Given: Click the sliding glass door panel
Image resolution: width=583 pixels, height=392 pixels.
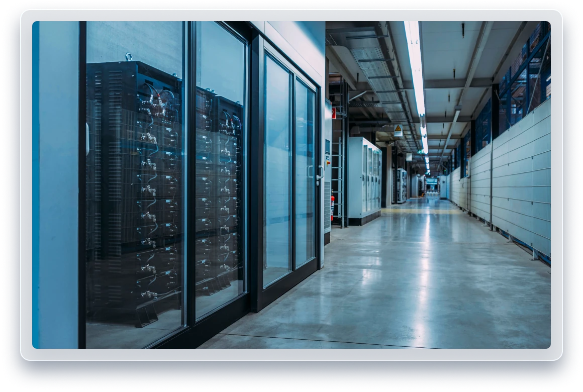Looking at the screenshot, I should tap(277, 171).
